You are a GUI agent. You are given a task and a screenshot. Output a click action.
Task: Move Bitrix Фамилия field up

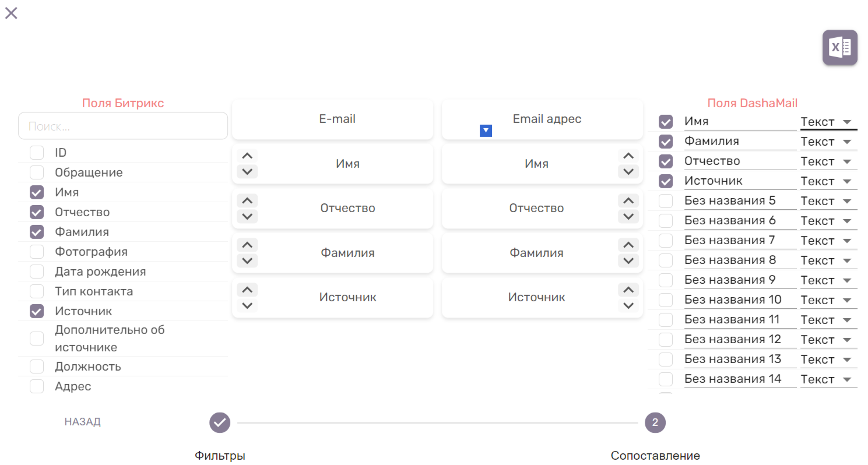[x=247, y=245]
